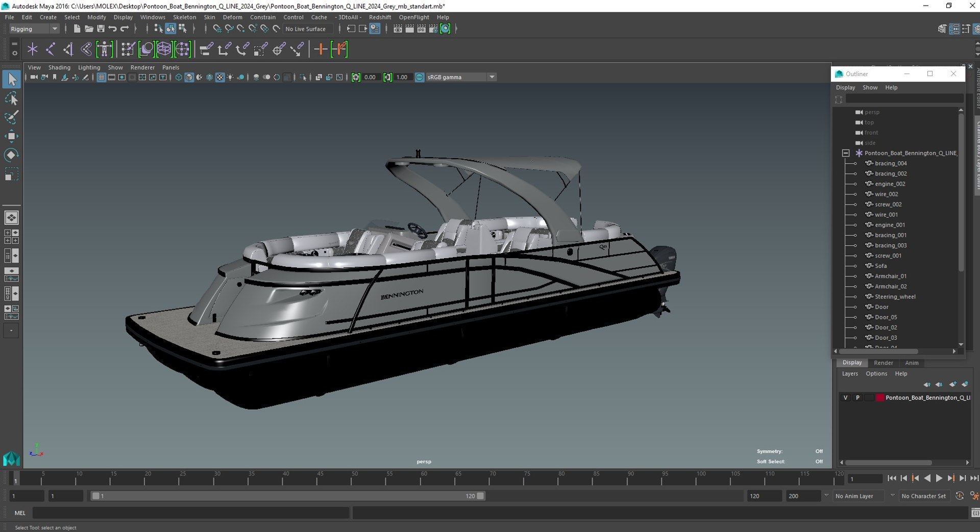Viewport: 980px width, 532px height.
Task: Click the MEL command line input field
Action: [191, 513]
